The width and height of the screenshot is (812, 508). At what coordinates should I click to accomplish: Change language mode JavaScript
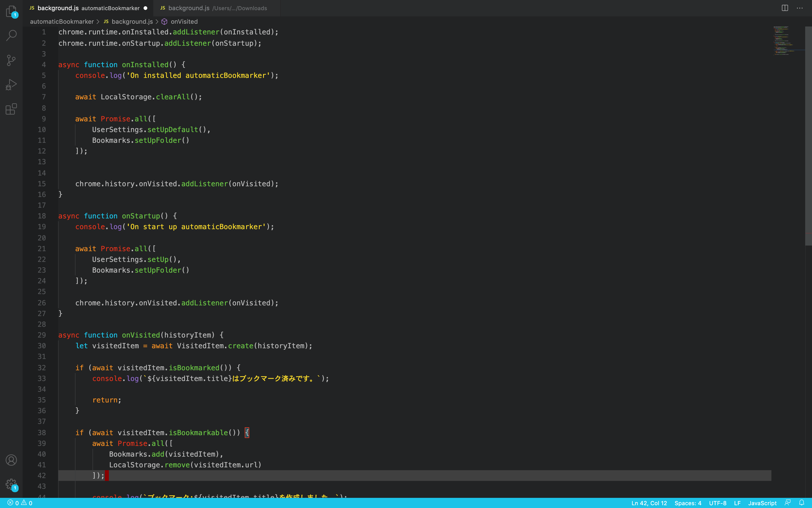(x=762, y=503)
